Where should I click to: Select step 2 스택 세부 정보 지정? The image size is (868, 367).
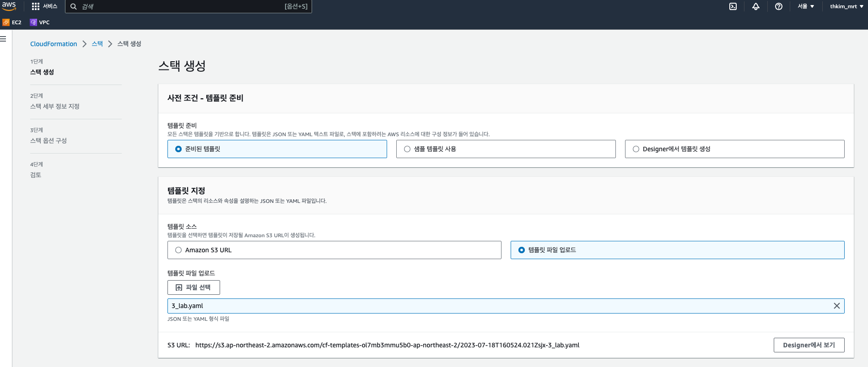click(55, 106)
